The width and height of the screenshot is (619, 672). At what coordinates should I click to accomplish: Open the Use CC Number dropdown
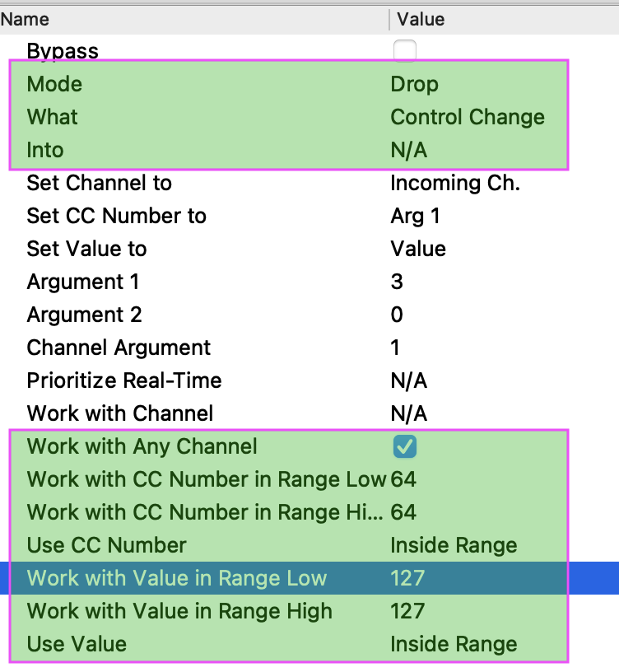coord(454,545)
